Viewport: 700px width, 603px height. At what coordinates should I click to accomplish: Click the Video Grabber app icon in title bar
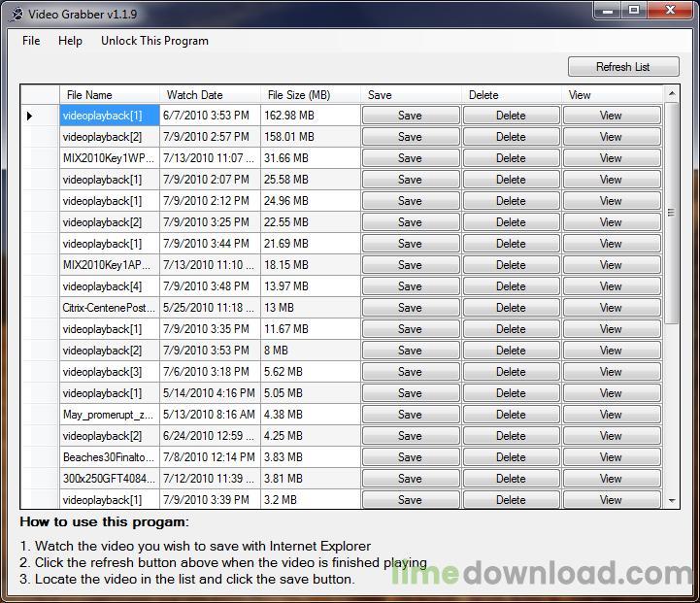click(16, 14)
